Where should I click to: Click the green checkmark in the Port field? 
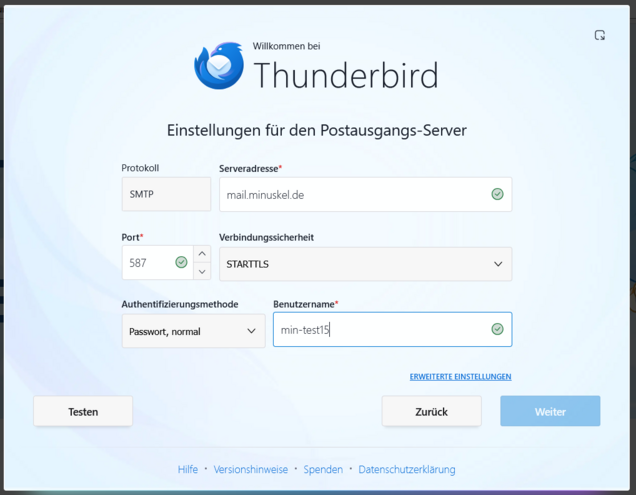(x=181, y=263)
